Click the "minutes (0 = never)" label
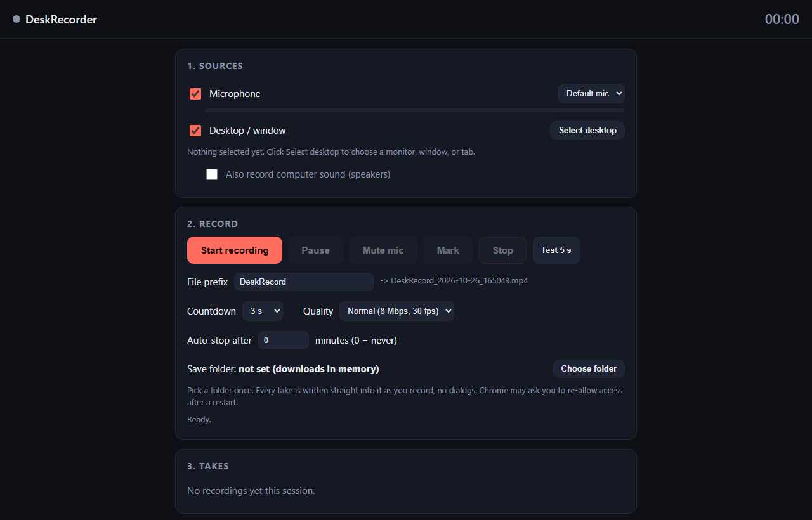 click(x=356, y=341)
